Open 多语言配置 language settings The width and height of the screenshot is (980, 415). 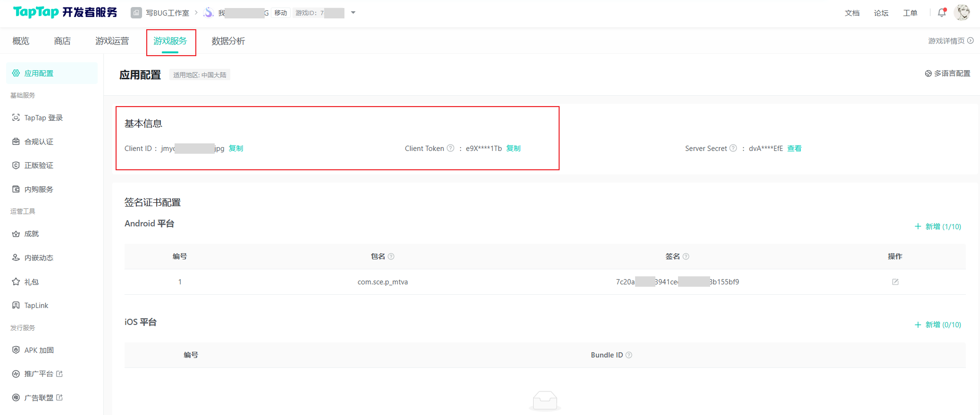click(947, 74)
